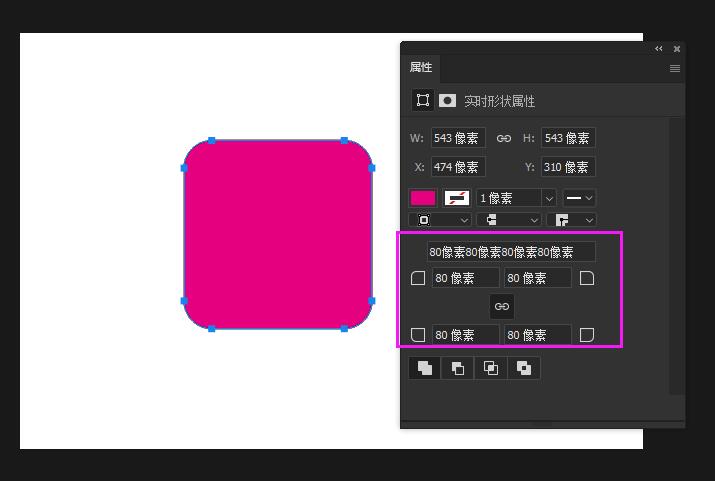715x481 pixels.
Task: Open the stroke line join dropdown
Action: (571, 220)
